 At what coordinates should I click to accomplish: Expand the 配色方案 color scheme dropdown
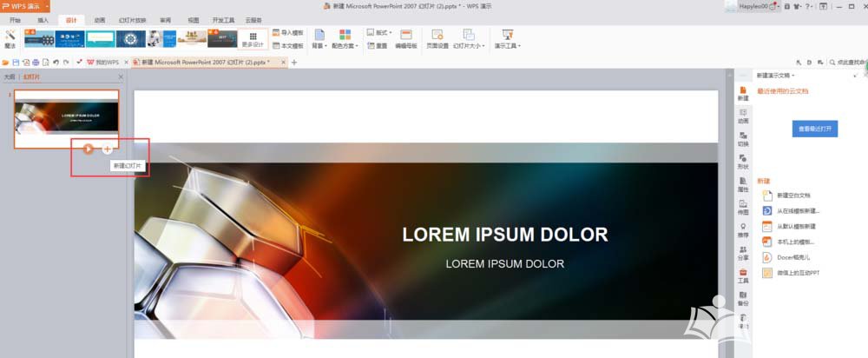346,46
